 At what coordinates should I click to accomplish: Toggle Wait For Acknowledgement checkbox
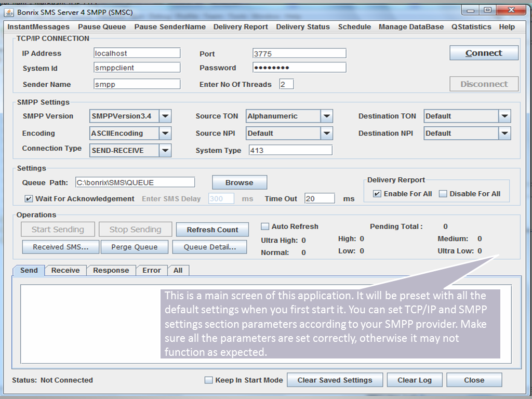pyautogui.click(x=29, y=199)
